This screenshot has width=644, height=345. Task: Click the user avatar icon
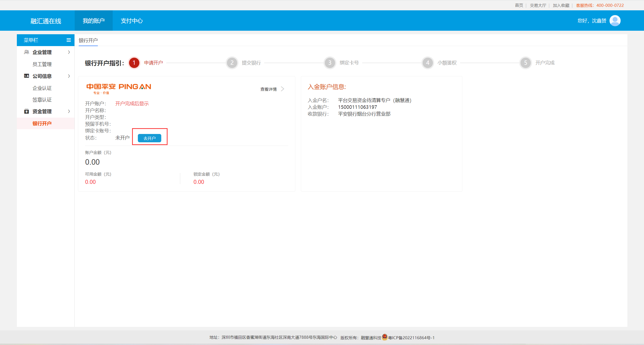[x=615, y=21]
